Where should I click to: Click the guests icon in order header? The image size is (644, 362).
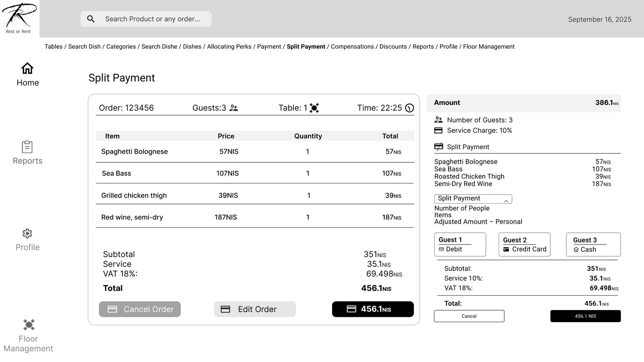[233, 108]
